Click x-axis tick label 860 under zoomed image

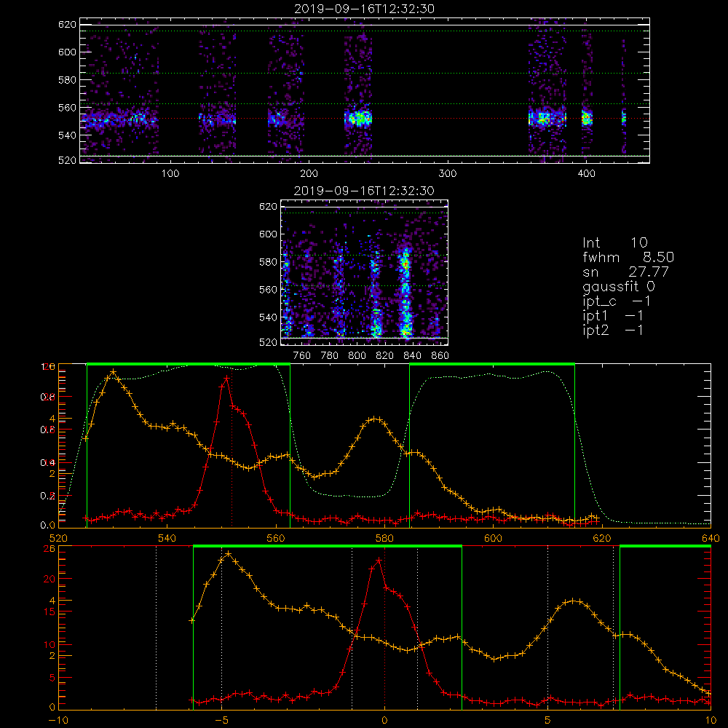[440, 356]
